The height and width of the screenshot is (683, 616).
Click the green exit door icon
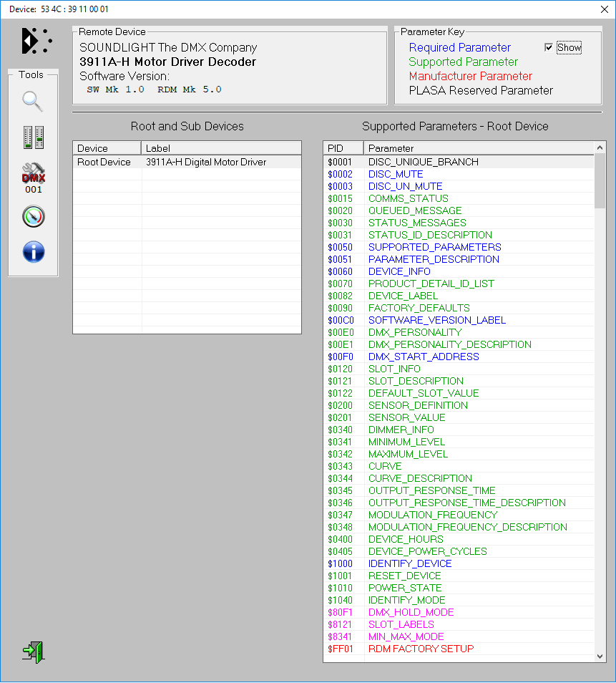coord(33,651)
